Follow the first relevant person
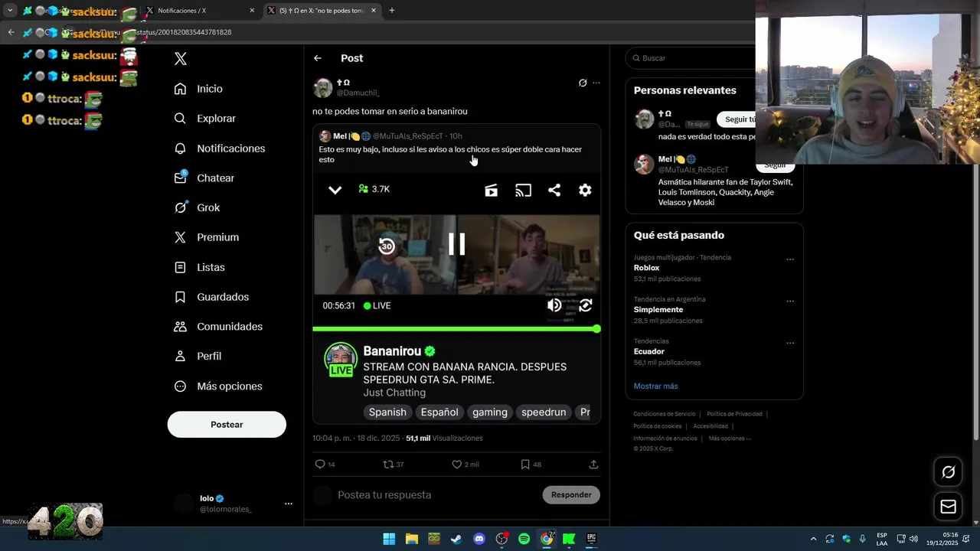This screenshot has height=551, width=980. click(x=737, y=119)
